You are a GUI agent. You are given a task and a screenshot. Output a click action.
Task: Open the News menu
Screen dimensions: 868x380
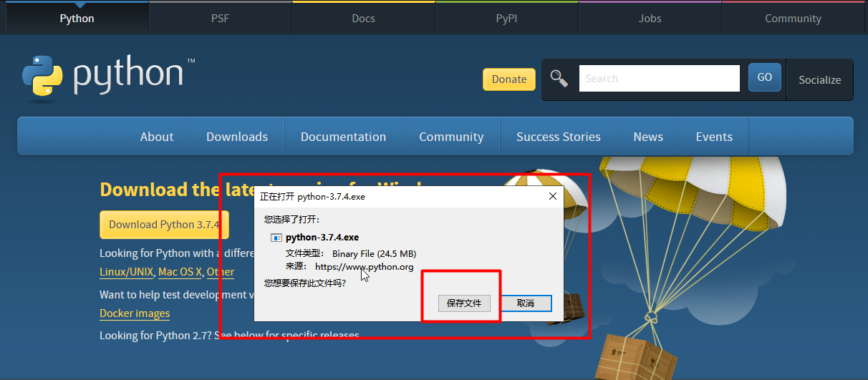pyautogui.click(x=648, y=137)
